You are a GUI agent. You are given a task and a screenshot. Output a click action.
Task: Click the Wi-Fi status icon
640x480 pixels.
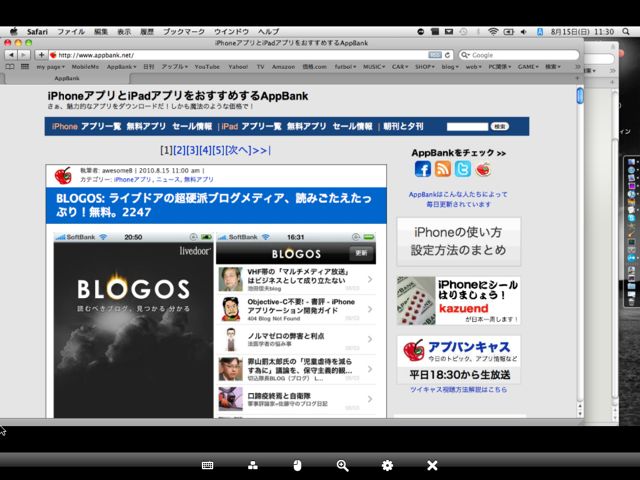click(x=493, y=31)
